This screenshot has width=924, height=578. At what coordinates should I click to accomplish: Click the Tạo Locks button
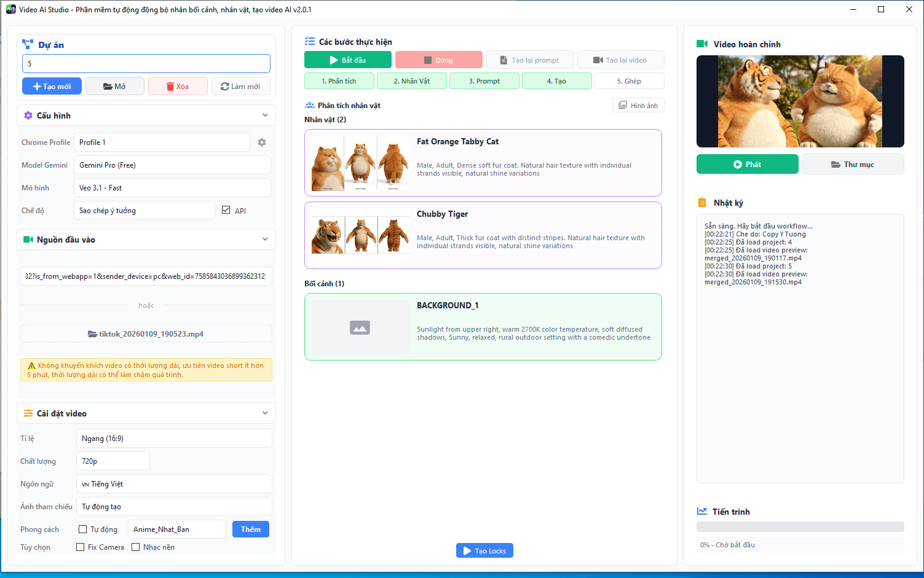[x=484, y=551]
